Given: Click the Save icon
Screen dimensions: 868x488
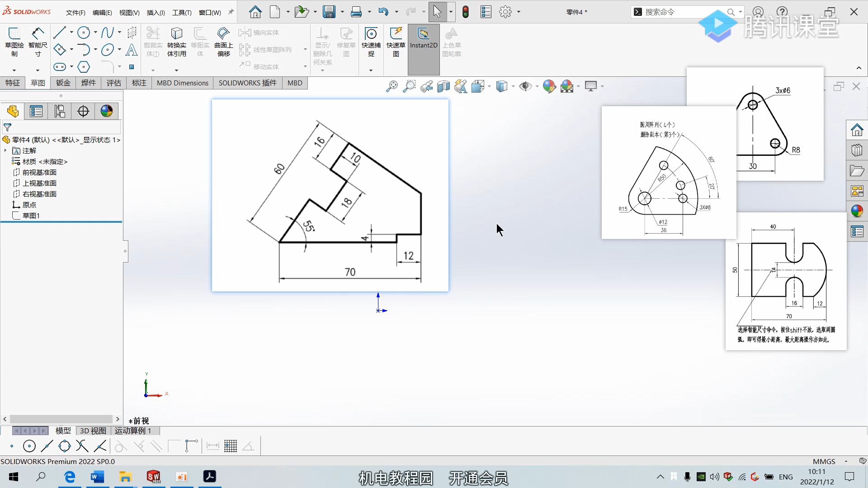Looking at the screenshot, I should coord(329,12).
